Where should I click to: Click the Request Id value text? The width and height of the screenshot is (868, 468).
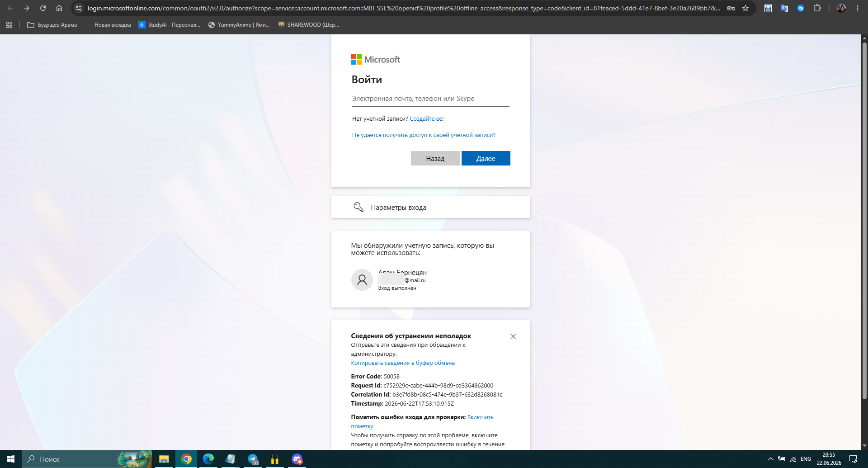[439, 386]
